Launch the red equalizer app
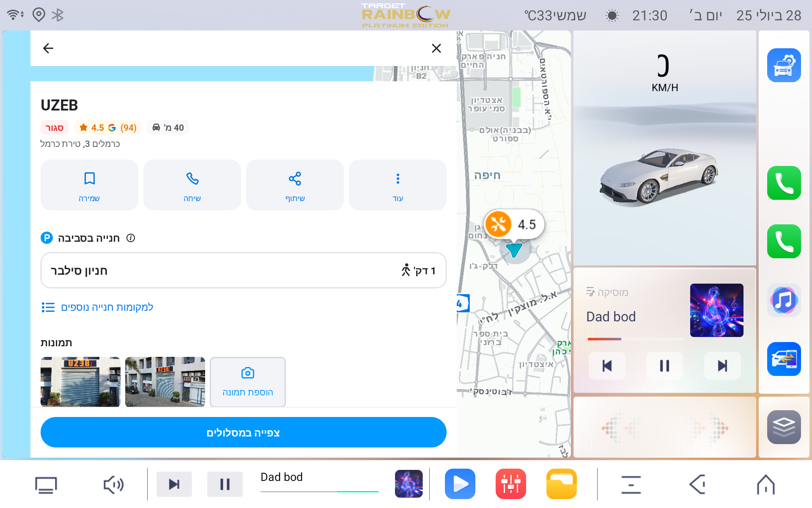The image size is (812, 508). coord(511,484)
